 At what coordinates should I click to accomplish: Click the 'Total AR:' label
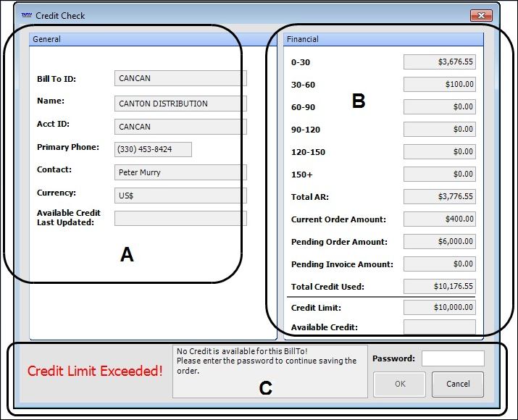coord(310,197)
